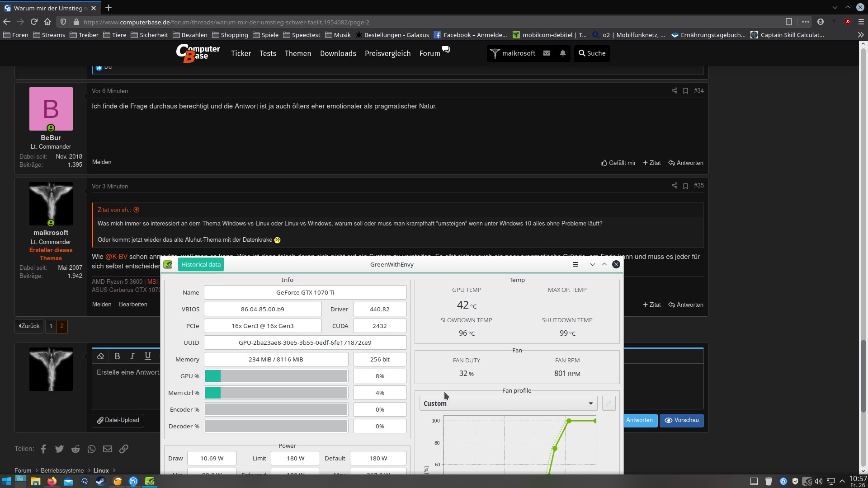The height and width of the screenshot is (488, 868).
Task: Open the Preisvergleich menu item
Action: point(387,53)
